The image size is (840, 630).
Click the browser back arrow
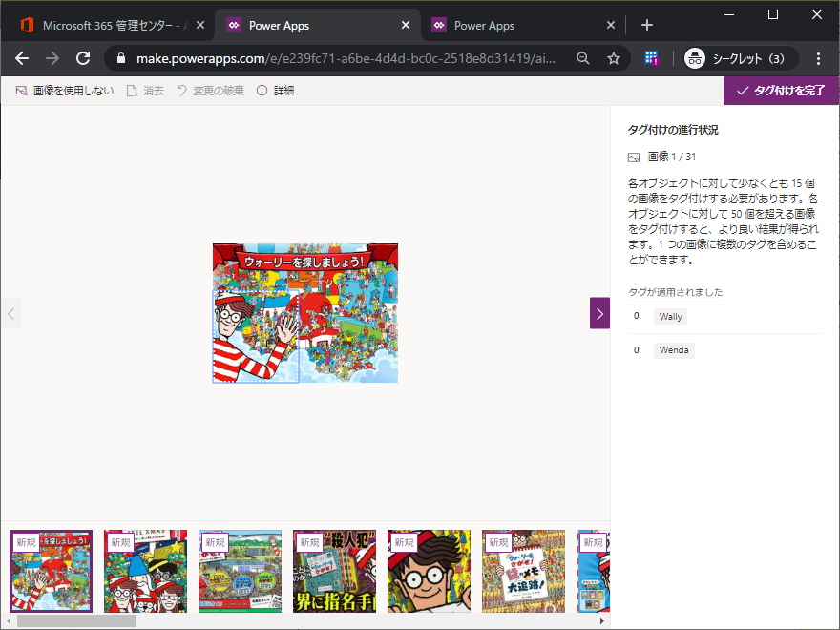[22, 58]
